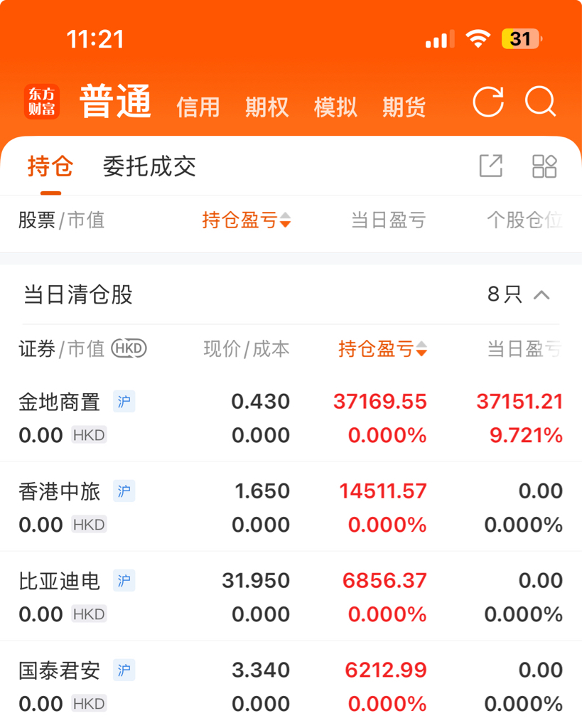582x728 pixels.
Task: Check the Wi-Fi status icon
Action: (478, 39)
